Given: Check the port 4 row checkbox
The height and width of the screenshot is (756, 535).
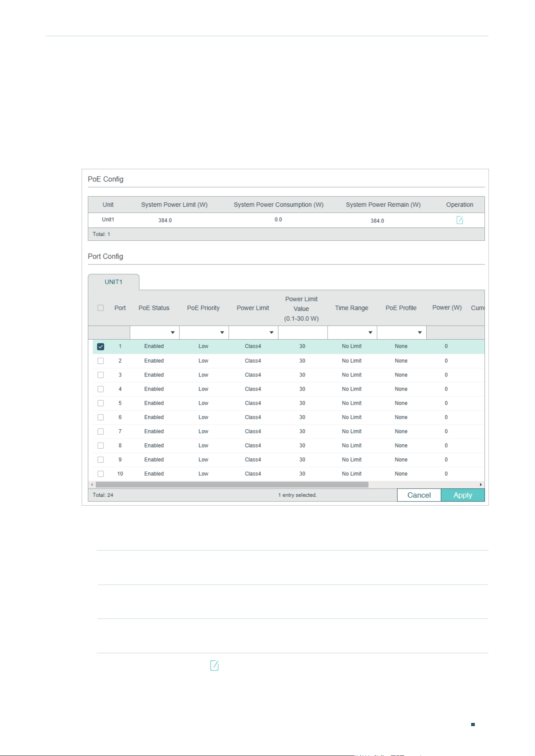Looking at the screenshot, I should pyautogui.click(x=101, y=389).
